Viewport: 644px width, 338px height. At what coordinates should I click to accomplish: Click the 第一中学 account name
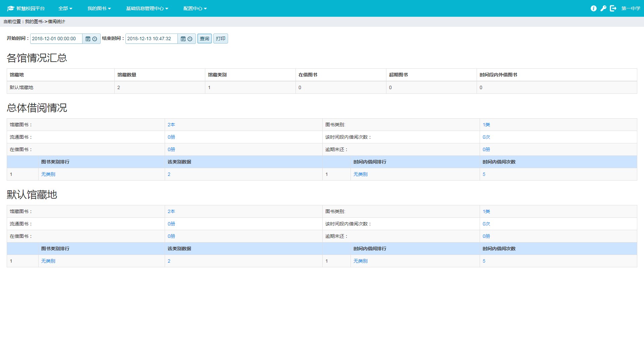point(631,8)
